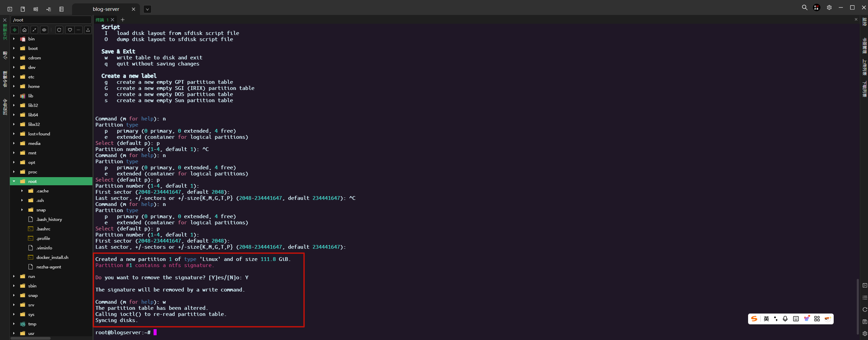Screen dimensions: 868x340
Task: Toggle hidden files with the eye icon
Action: point(44,30)
